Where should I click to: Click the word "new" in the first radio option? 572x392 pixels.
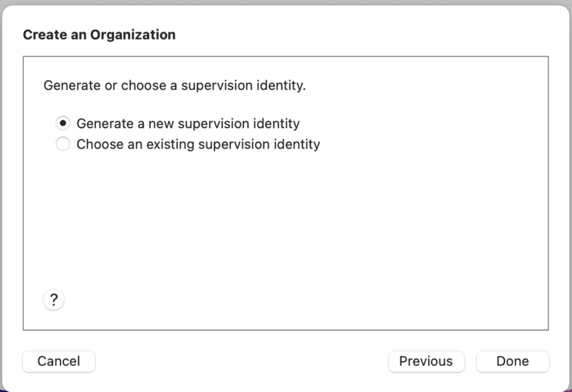(161, 124)
